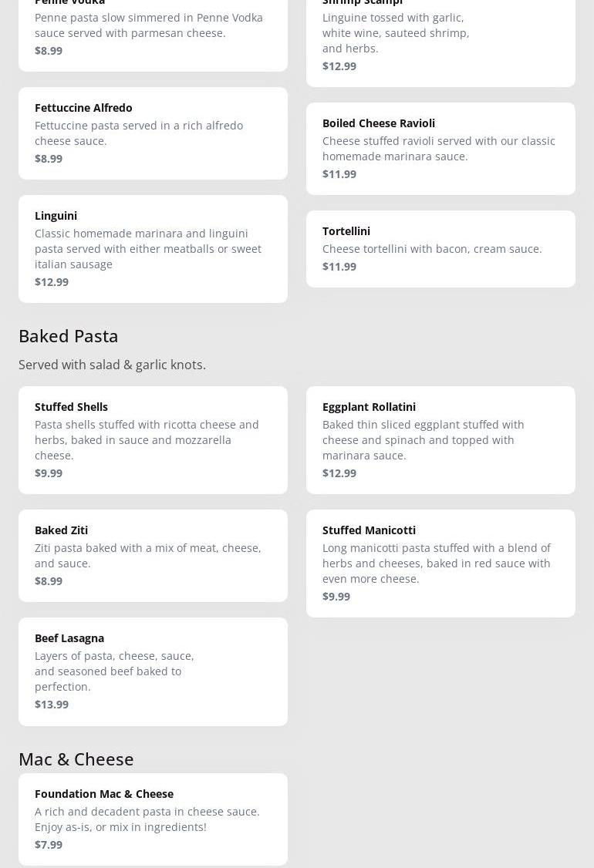Select the Eggplant Rollatini card
The image size is (594, 868).
tap(440, 439)
